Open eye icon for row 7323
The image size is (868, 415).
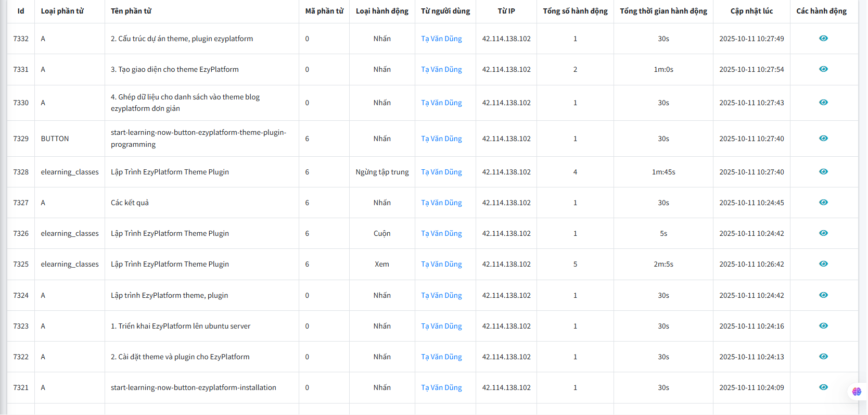coord(823,326)
